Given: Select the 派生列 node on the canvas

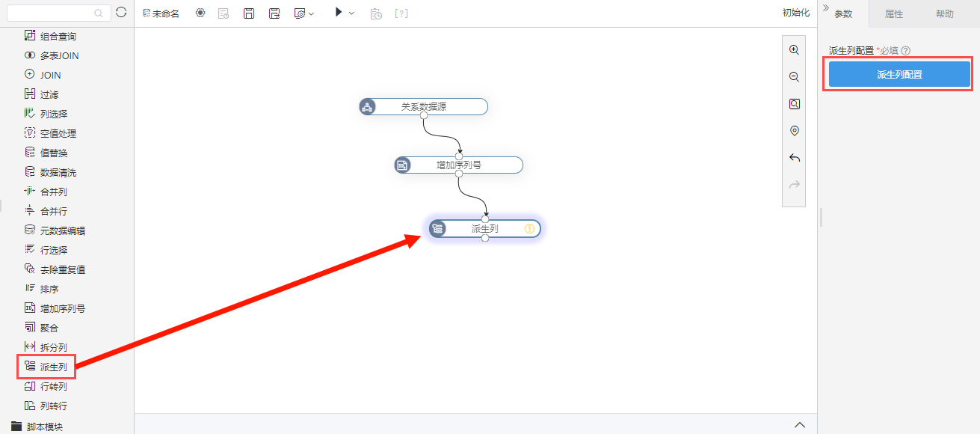Looking at the screenshot, I should (x=484, y=228).
